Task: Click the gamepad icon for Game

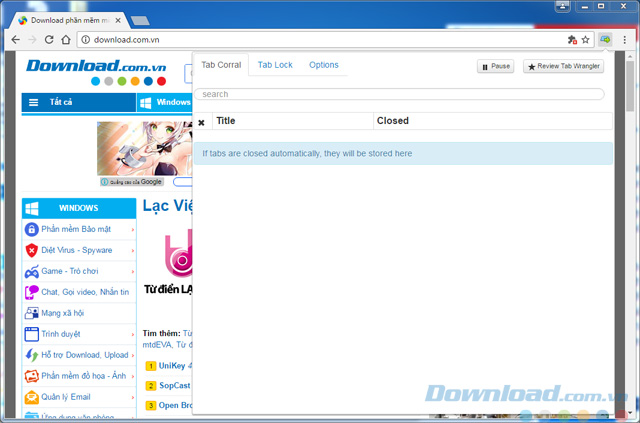Action: [31, 272]
